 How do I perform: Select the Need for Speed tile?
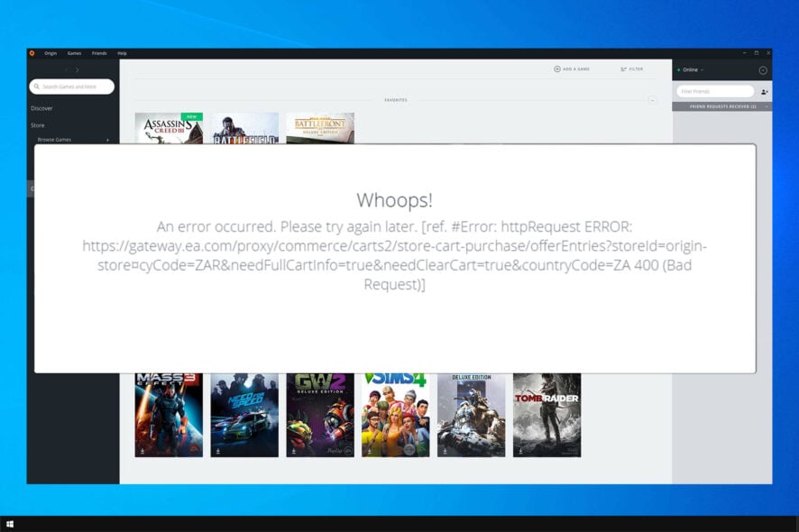click(x=244, y=415)
